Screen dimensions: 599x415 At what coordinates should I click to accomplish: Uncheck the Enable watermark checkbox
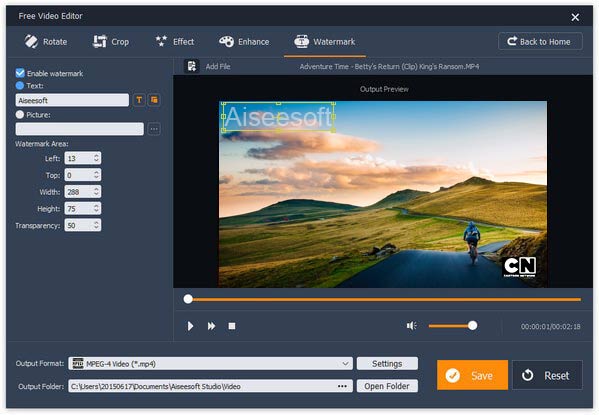[x=20, y=73]
